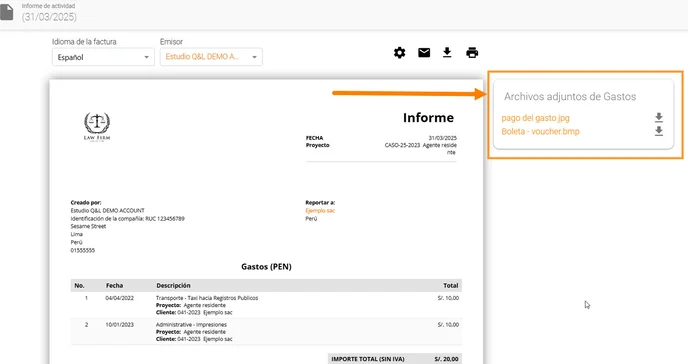Open the Boleta - voucher.bmp link
The width and height of the screenshot is (688, 364).
(x=540, y=132)
